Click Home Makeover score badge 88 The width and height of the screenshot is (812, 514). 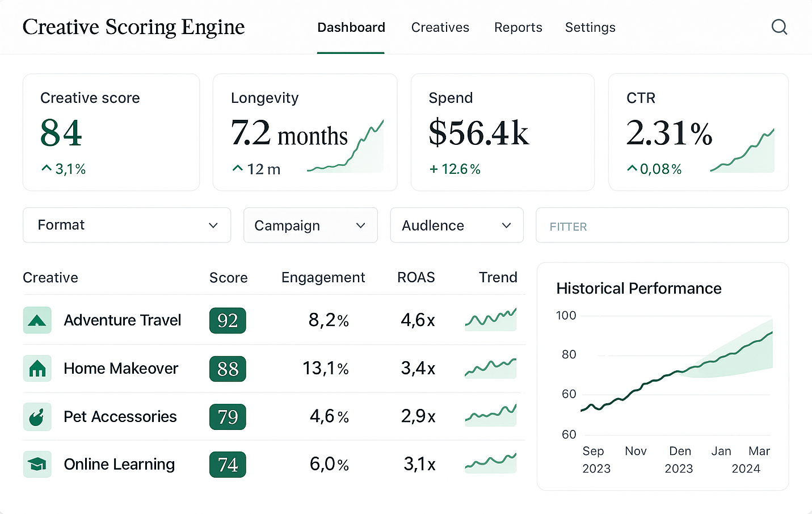pyautogui.click(x=227, y=369)
